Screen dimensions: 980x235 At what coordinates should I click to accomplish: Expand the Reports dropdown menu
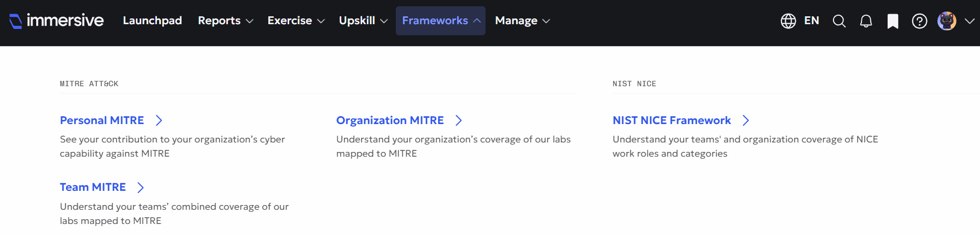[226, 21]
